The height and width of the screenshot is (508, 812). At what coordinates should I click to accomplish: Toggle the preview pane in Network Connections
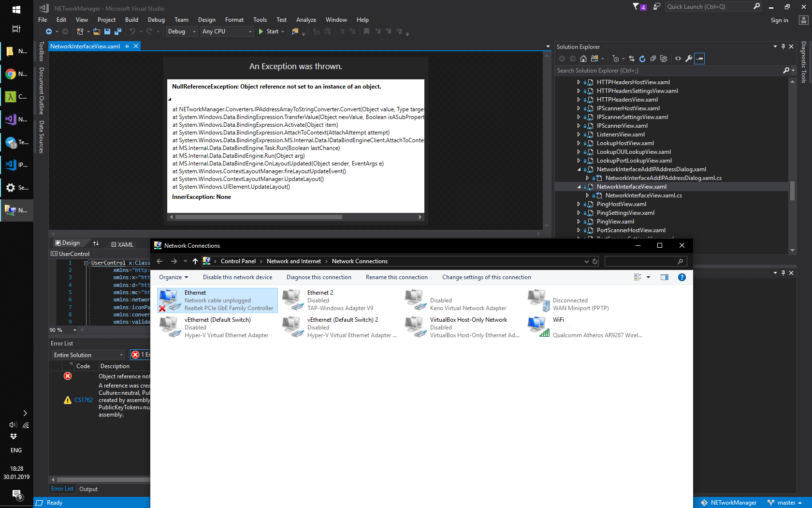point(664,277)
